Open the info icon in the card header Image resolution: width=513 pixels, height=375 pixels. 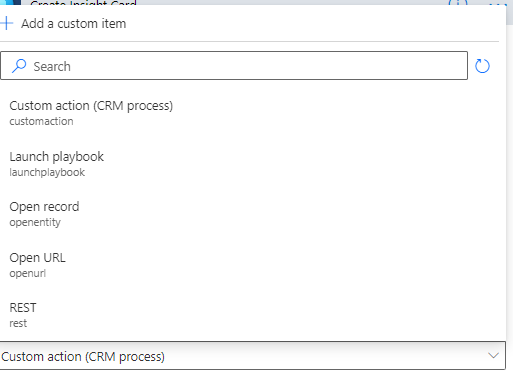[458, 3]
